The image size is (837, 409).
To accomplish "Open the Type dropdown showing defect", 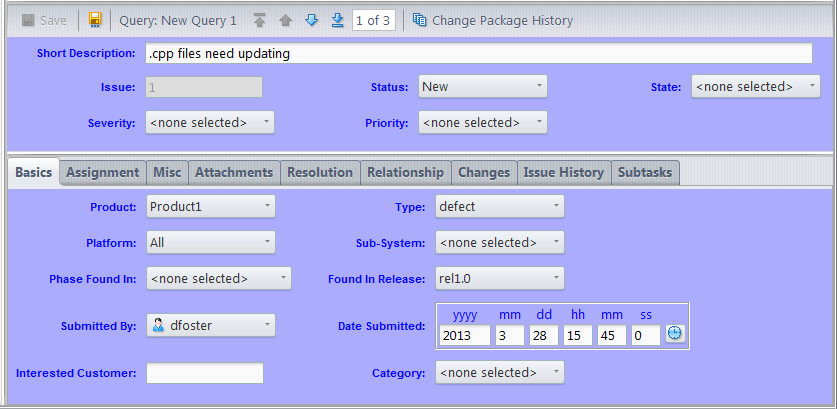I will 499,207.
